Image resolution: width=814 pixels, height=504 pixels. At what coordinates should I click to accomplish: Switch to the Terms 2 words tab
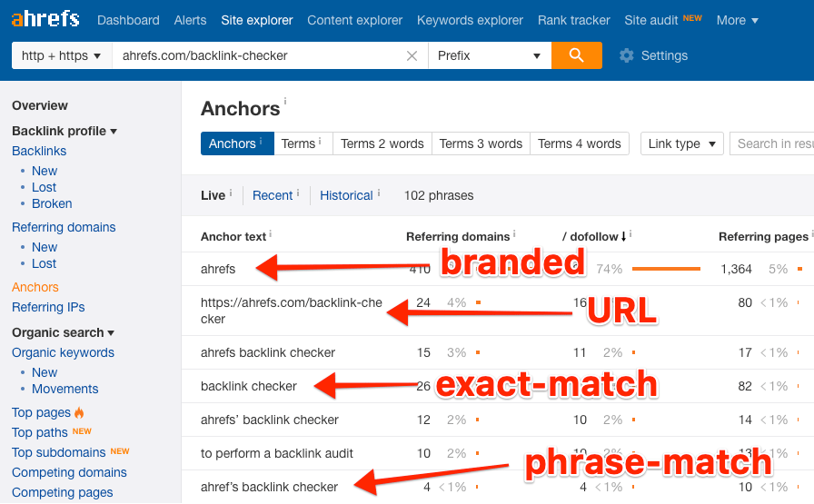click(x=382, y=143)
